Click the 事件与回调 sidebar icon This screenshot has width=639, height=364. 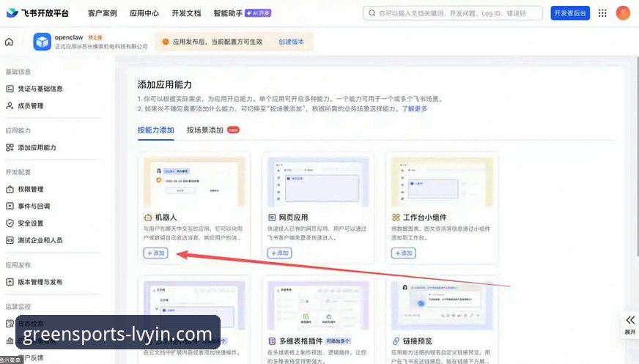(x=10, y=207)
